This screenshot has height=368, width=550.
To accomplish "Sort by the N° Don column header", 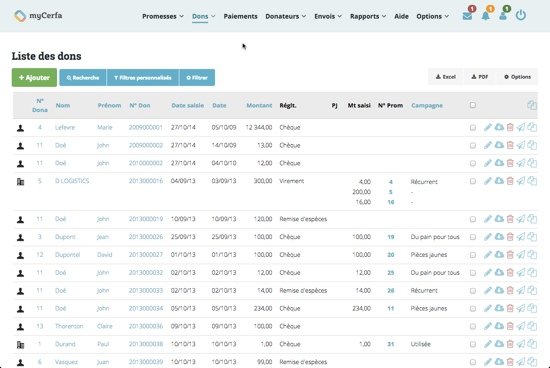I will coord(140,105).
